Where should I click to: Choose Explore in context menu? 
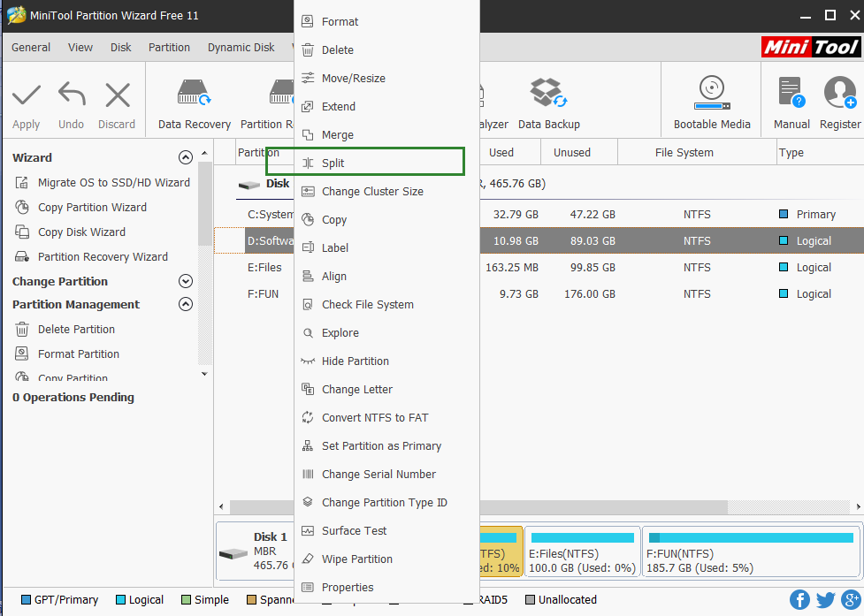point(386,332)
